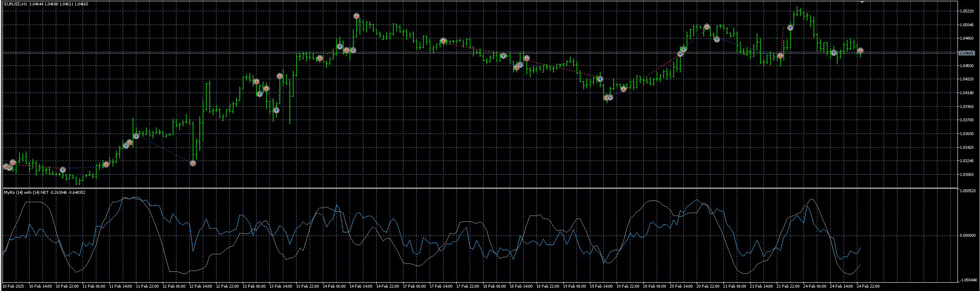Click the 1.05220 price scale label

click(x=967, y=11)
